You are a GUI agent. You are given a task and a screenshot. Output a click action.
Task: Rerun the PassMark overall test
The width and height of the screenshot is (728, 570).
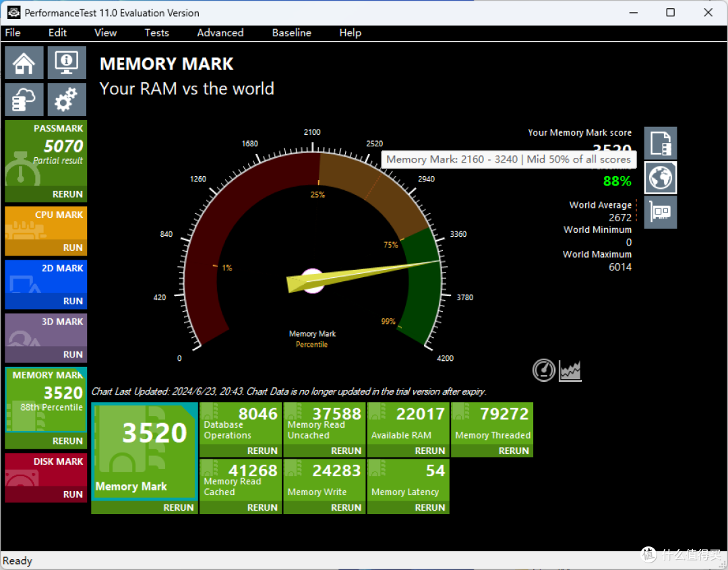(x=67, y=194)
